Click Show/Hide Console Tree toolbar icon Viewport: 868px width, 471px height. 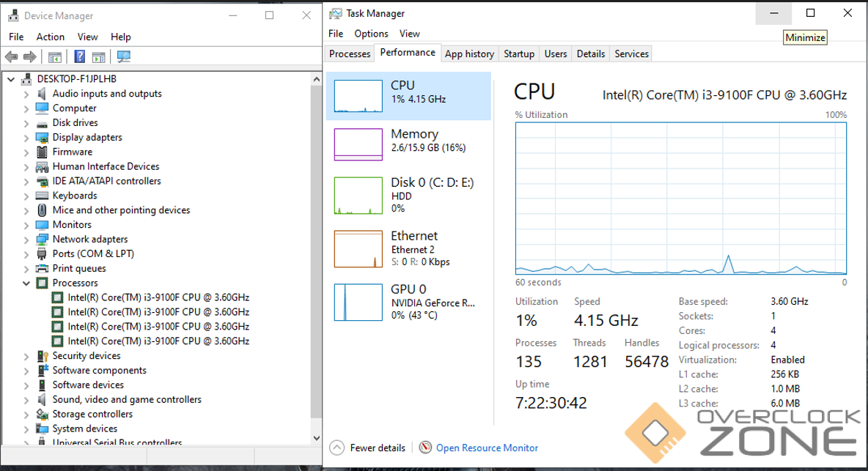pyautogui.click(x=55, y=57)
